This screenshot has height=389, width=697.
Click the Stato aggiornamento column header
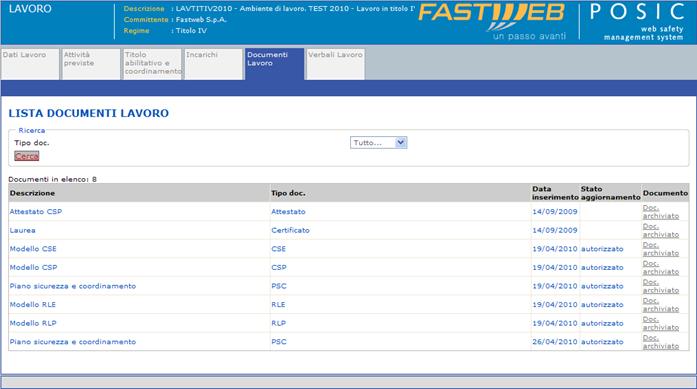(610, 193)
